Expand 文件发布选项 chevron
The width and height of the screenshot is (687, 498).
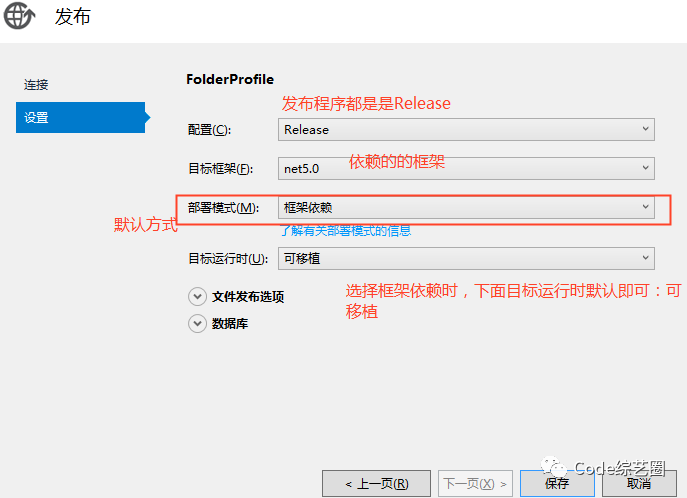coord(198,297)
